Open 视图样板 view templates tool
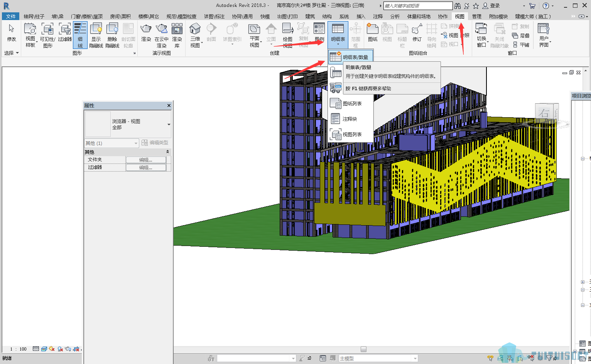This screenshot has height=364, width=591. tap(30, 35)
